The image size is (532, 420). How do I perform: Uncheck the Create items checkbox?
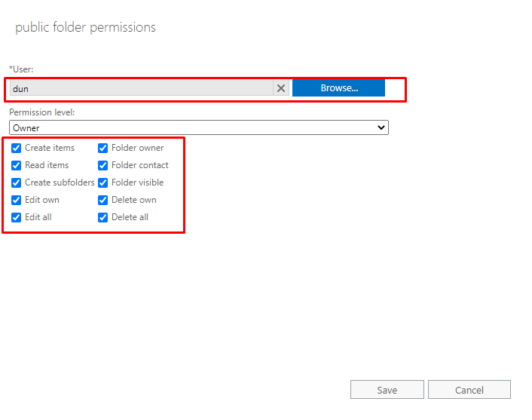click(17, 148)
